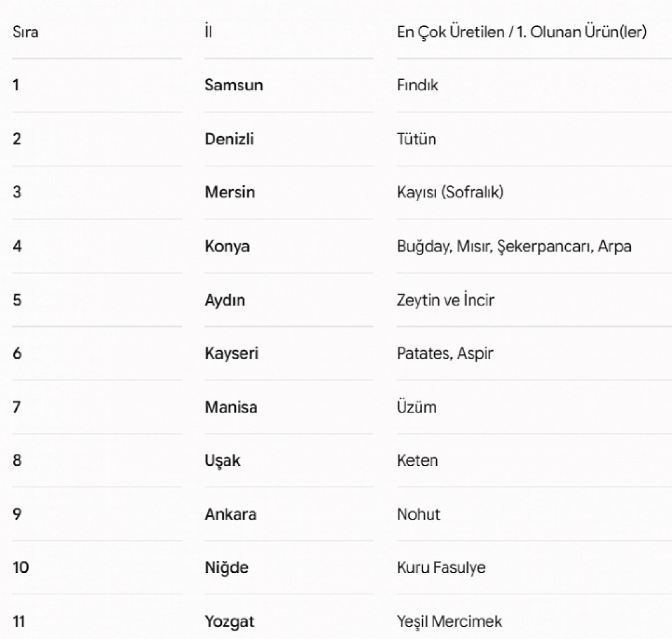Click the Niğde entry
This screenshot has width=672, height=639.
[x=227, y=568]
